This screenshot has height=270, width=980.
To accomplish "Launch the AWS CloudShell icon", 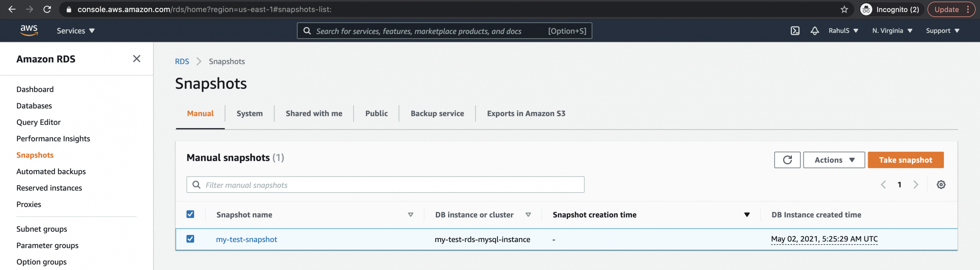I will (x=795, y=31).
